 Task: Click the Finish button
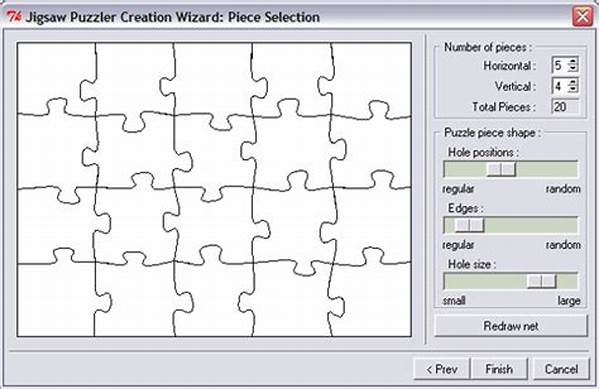[x=499, y=369]
